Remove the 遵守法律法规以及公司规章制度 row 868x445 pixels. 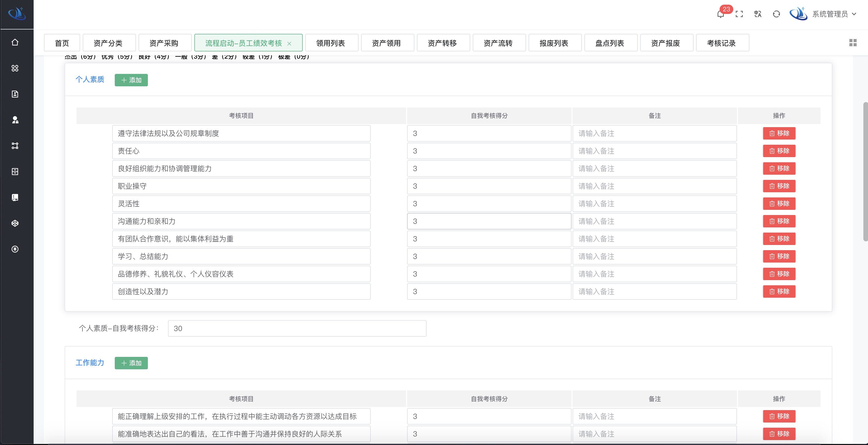pyautogui.click(x=779, y=133)
